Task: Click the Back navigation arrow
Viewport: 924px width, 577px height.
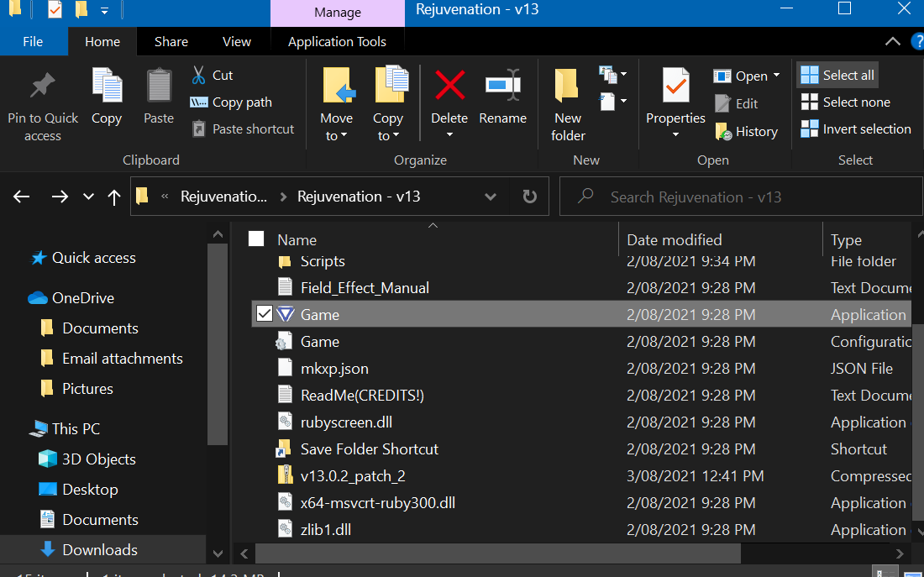Action: click(22, 197)
